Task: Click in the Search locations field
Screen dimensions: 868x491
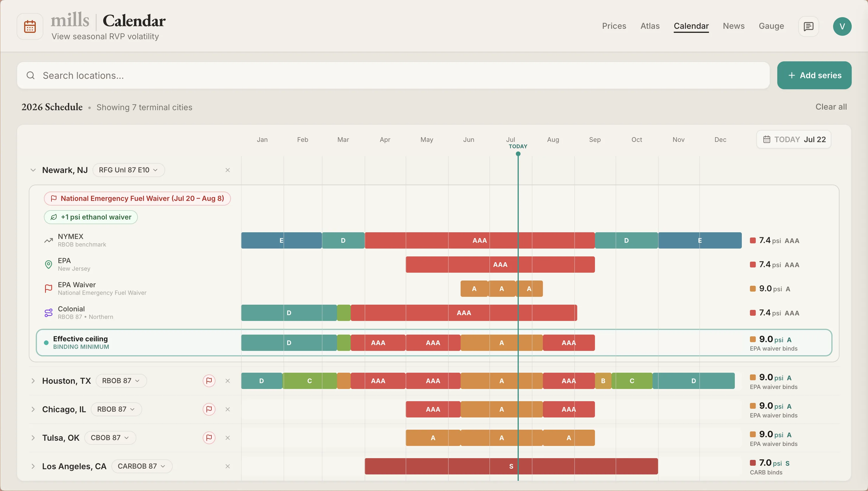Action: 393,75
